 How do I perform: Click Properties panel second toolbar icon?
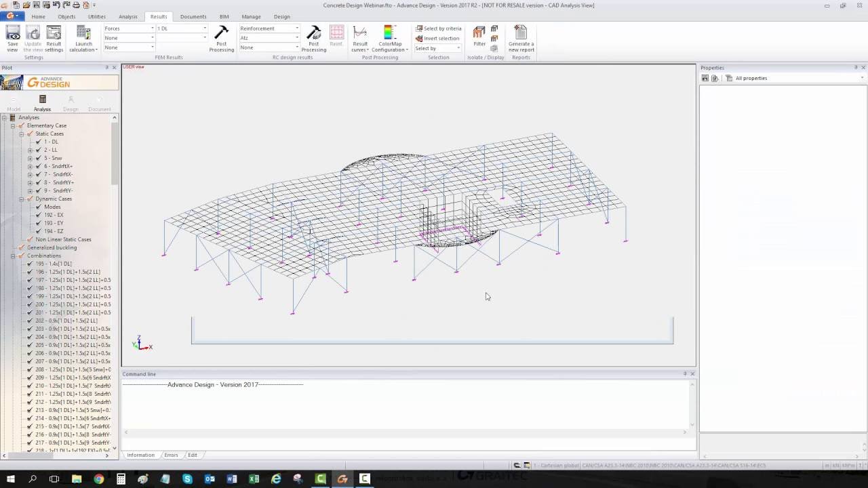point(715,78)
